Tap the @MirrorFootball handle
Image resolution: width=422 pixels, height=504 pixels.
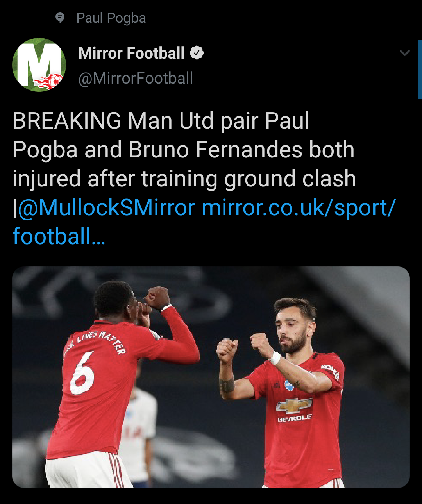pyautogui.click(x=136, y=78)
